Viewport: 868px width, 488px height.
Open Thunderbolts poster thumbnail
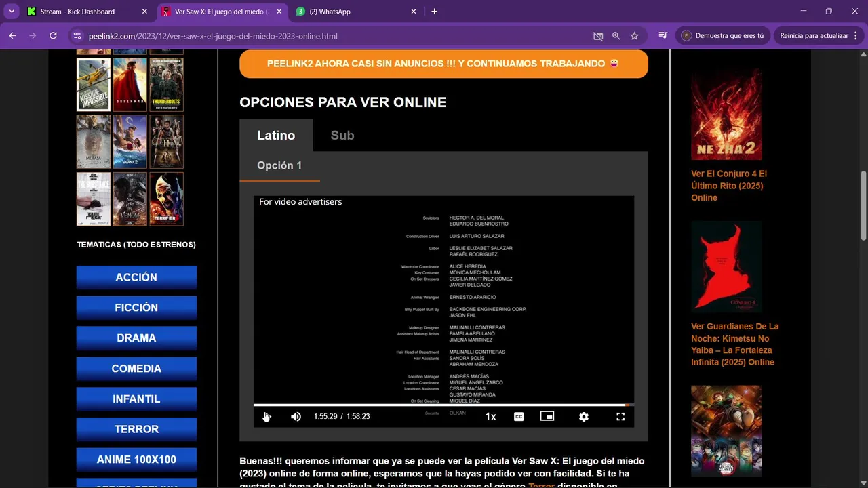coord(166,84)
